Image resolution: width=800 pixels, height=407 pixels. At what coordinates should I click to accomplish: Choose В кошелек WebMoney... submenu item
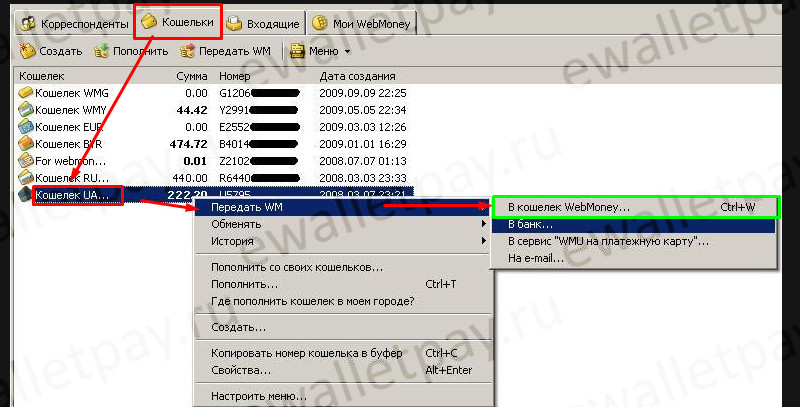(634, 207)
